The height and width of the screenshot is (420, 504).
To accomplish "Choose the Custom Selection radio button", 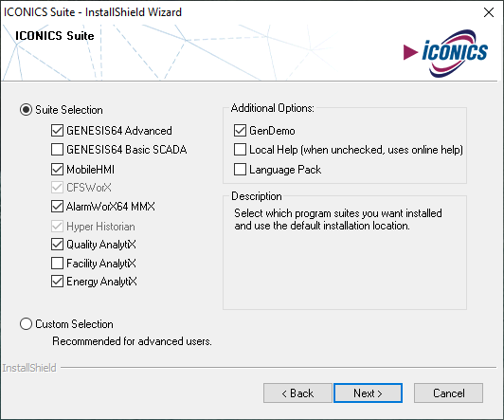I will click(26, 324).
